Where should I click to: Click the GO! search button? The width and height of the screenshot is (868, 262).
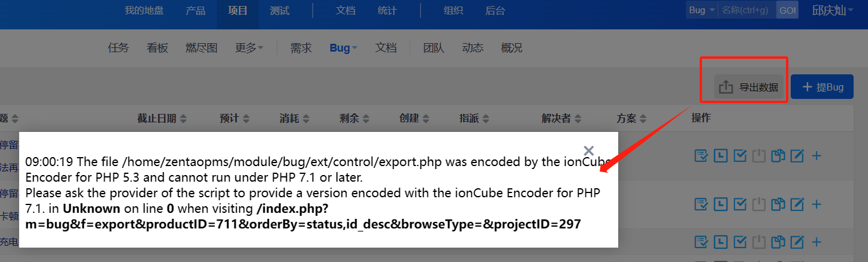point(787,10)
